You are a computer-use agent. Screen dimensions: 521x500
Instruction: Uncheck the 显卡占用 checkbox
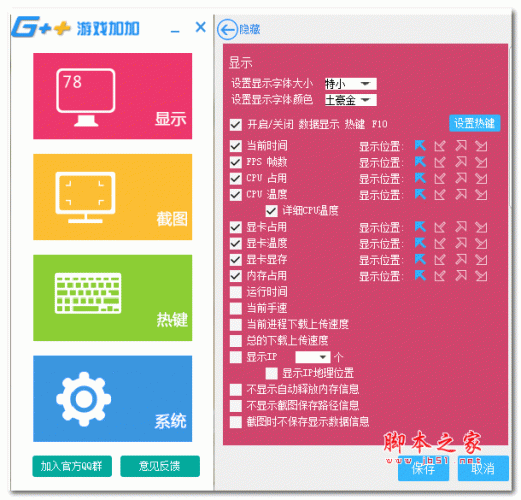point(236,227)
